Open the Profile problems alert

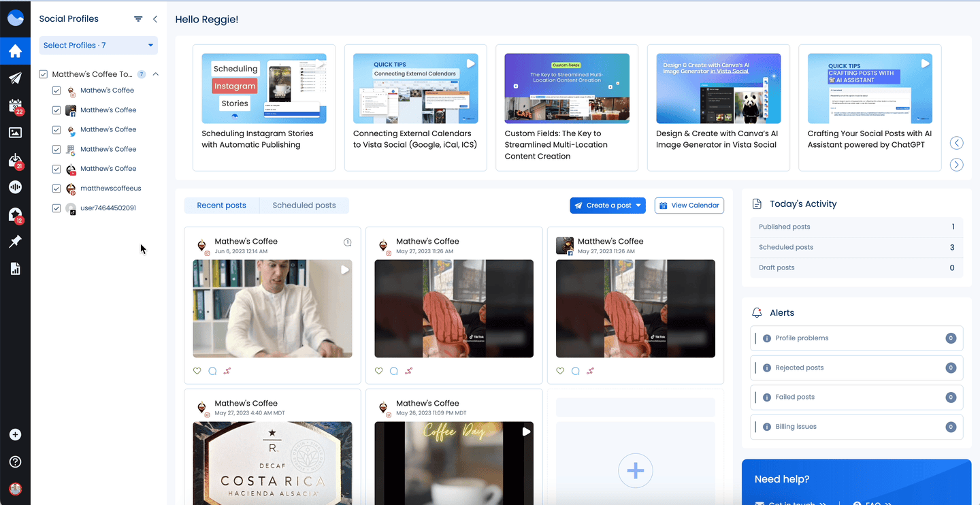click(857, 338)
